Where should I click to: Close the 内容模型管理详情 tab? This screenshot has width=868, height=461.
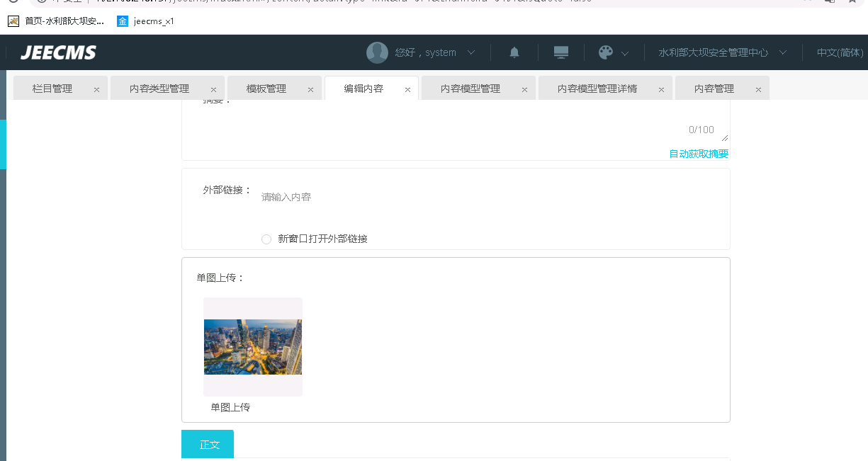661,90
